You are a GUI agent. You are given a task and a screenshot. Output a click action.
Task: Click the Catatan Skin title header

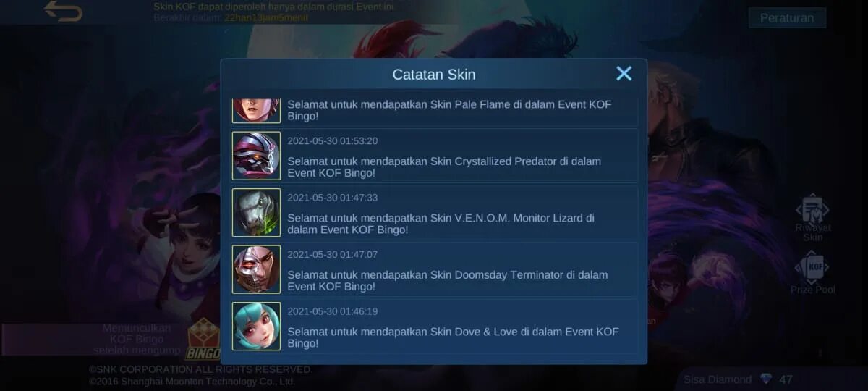[x=434, y=75]
